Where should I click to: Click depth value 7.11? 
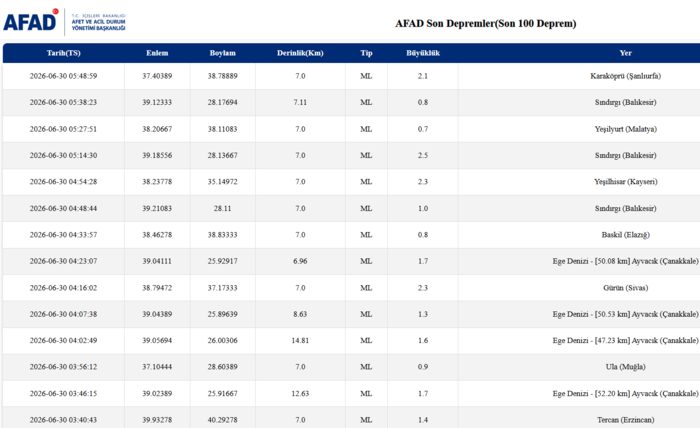300,102
